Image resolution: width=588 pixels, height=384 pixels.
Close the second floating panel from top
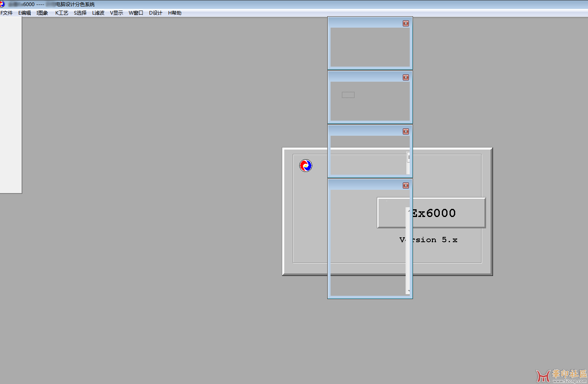pos(406,78)
